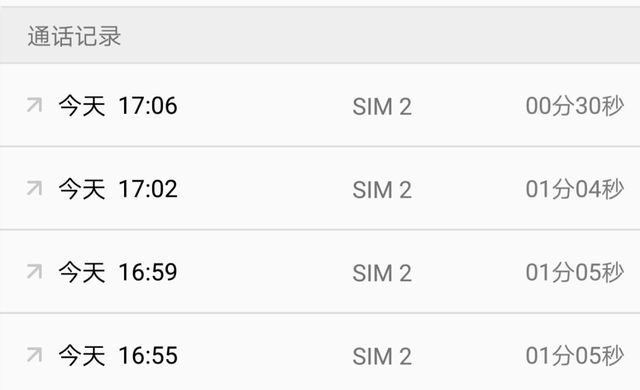Tap outgoing call arrow for 17:06 entry
Screen dimensions: 640x390
(x=35, y=105)
